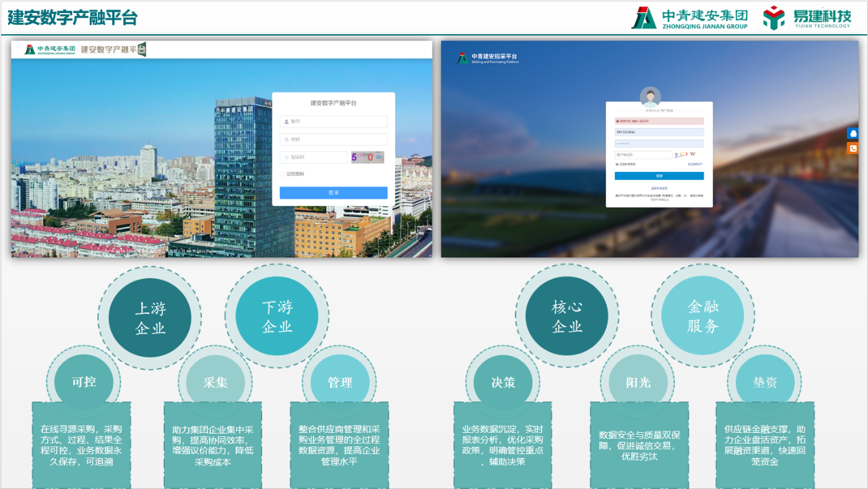Click the 登录 button on the right login form
The height and width of the screenshot is (489, 868).
[x=659, y=176]
